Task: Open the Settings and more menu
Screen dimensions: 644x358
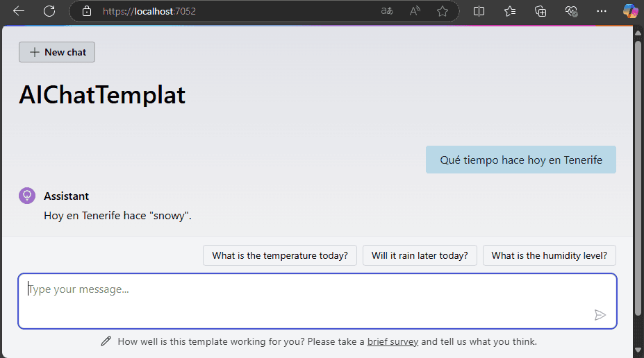Action: tap(602, 11)
